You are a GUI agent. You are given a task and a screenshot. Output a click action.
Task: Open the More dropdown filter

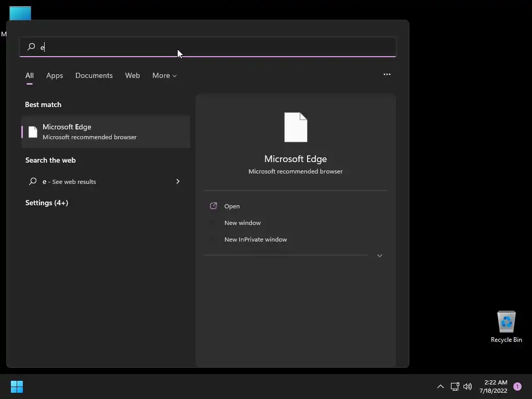[x=165, y=75]
